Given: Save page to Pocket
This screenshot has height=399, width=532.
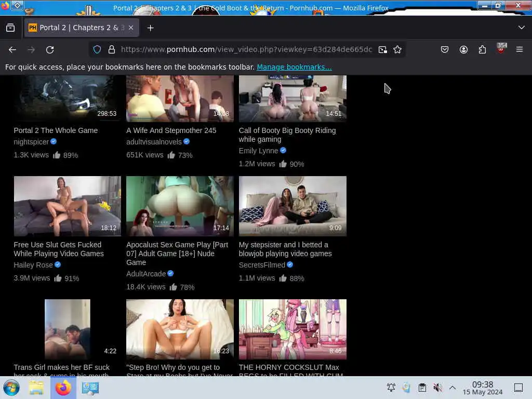Looking at the screenshot, I should click(x=445, y=50).
